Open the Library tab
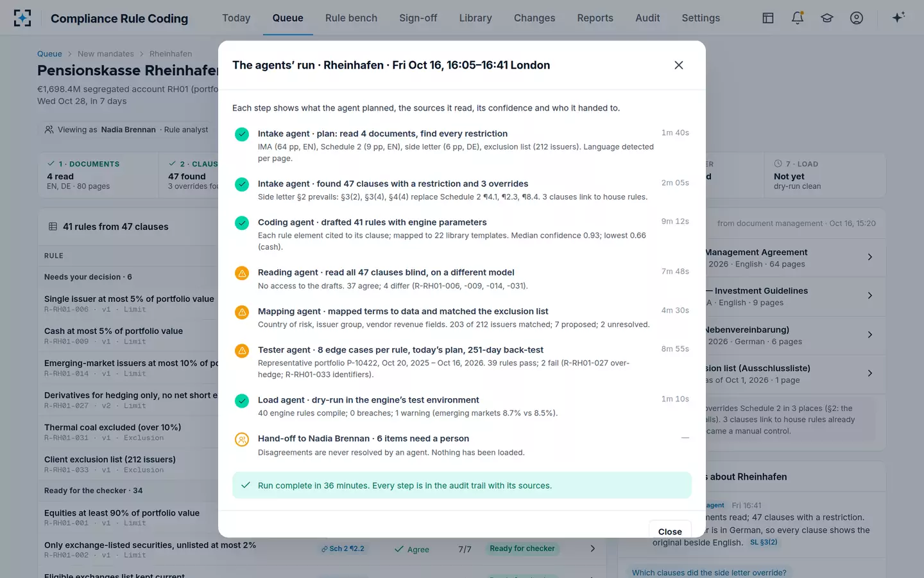The height and width of the screenshot is (578, 924). (x=475, y=18)
